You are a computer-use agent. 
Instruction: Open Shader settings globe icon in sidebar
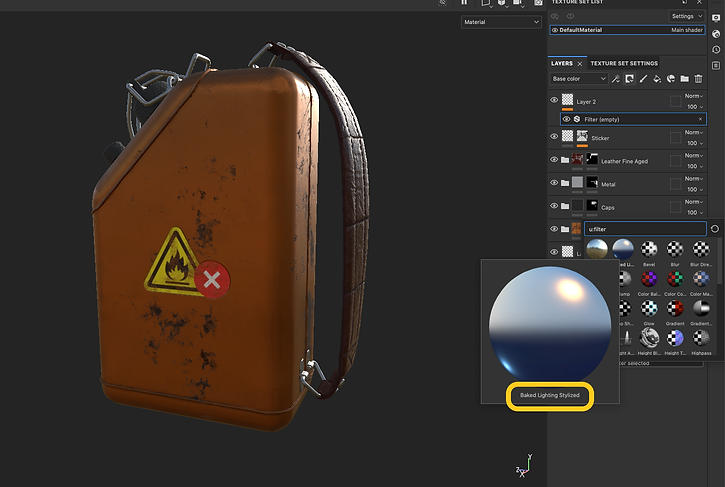[716, 34]
